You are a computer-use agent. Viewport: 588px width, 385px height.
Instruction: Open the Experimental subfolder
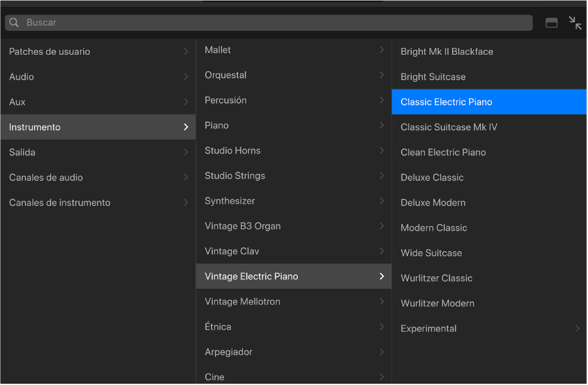click(489, 328)
